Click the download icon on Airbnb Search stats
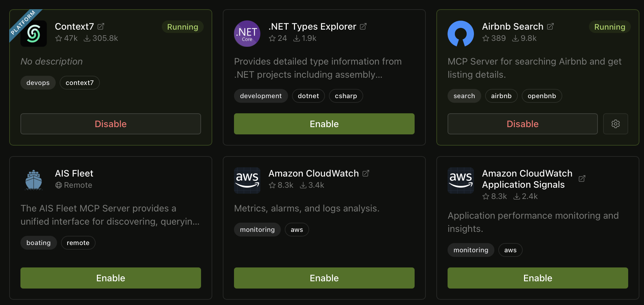Image resolution: width=644 pixels, height=305 pixels. (515, 38)
